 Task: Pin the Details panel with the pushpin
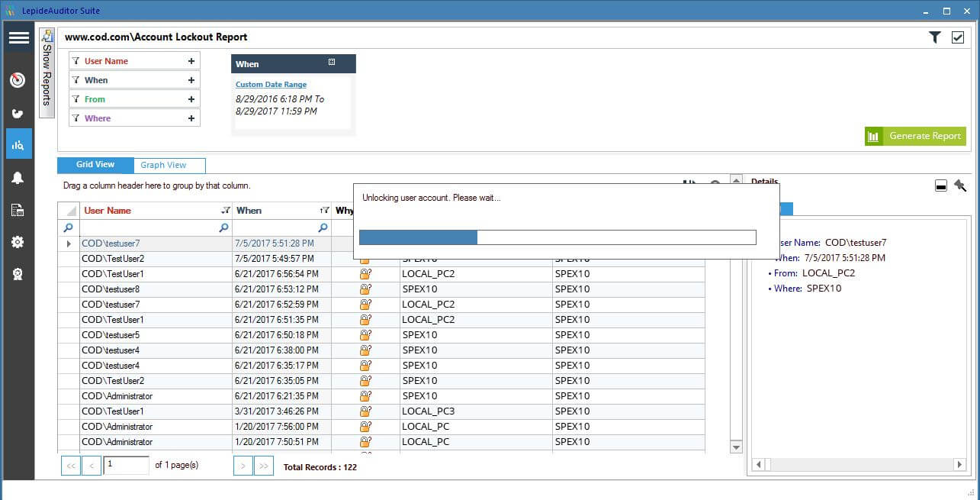(x=959, y=185)
